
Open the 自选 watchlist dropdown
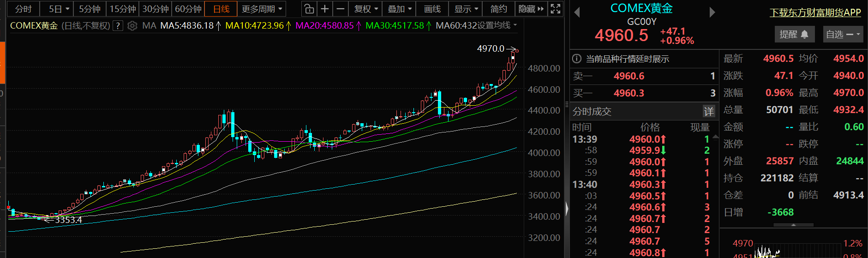coord(843,34)
